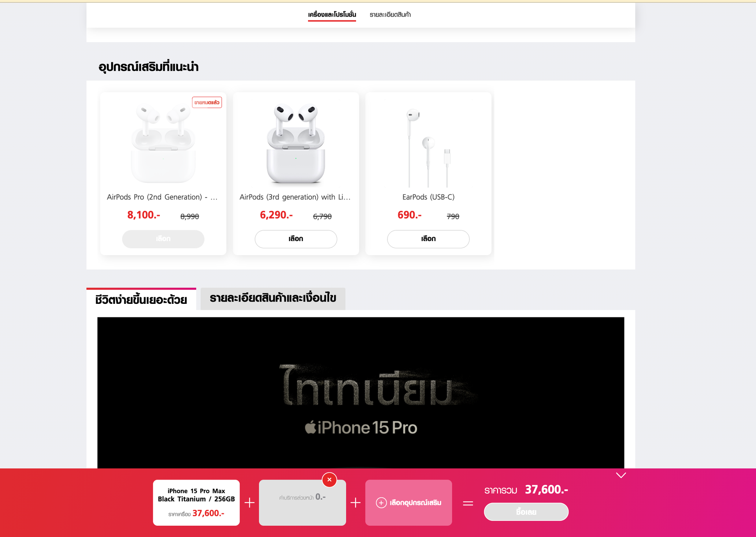Switch to รายละเอียดสินค้า top tab
The image size is (756, 537).
[390, 15]
